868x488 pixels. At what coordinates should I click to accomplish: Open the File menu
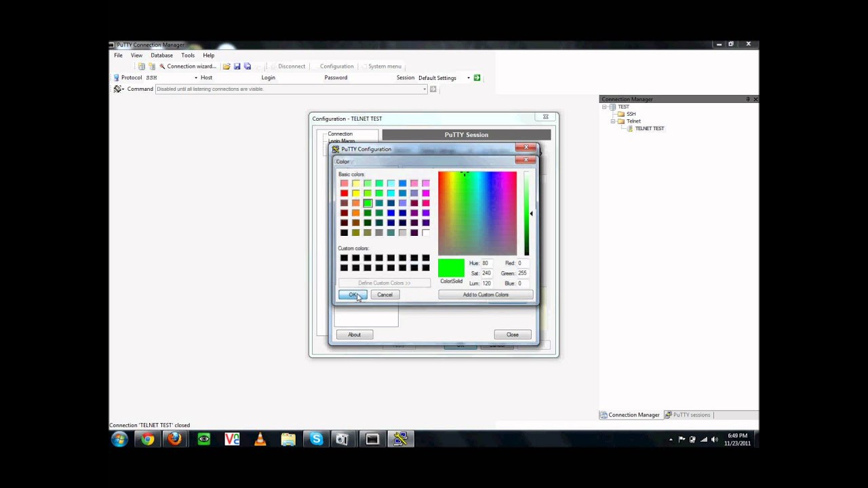tap(118, 56)
